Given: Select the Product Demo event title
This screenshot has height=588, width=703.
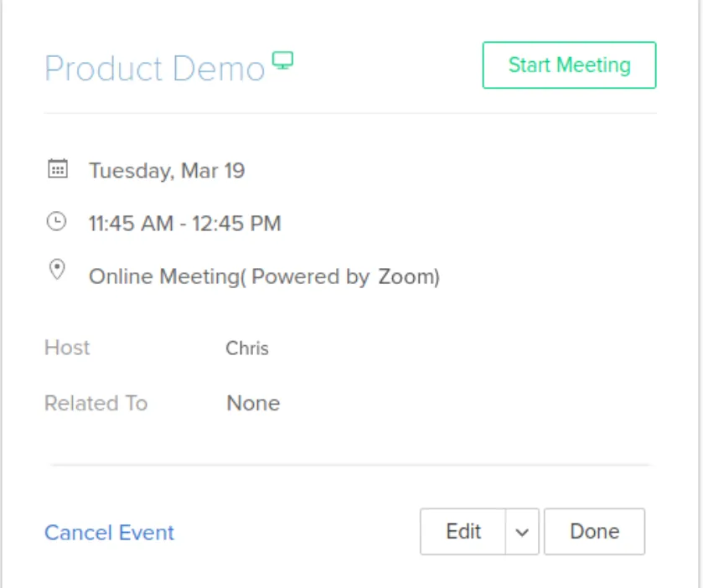Looking at the screenshot, I should tap(155, 69).
